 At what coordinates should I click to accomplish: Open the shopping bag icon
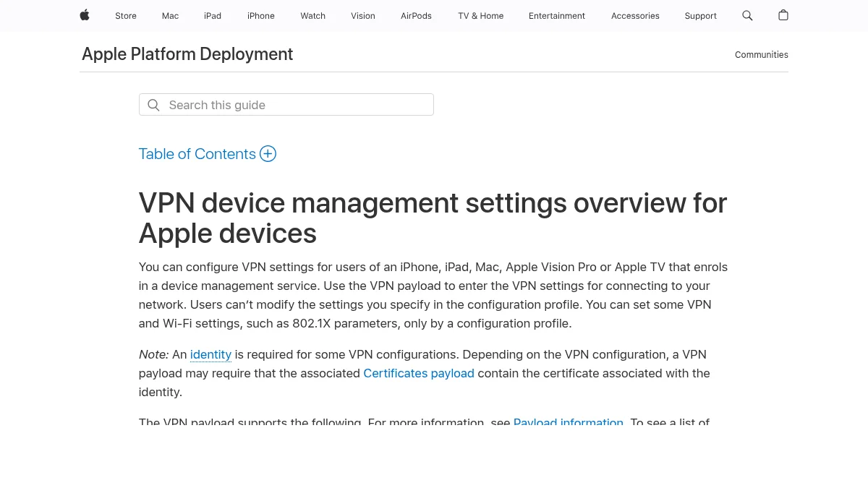pos(783,15)
